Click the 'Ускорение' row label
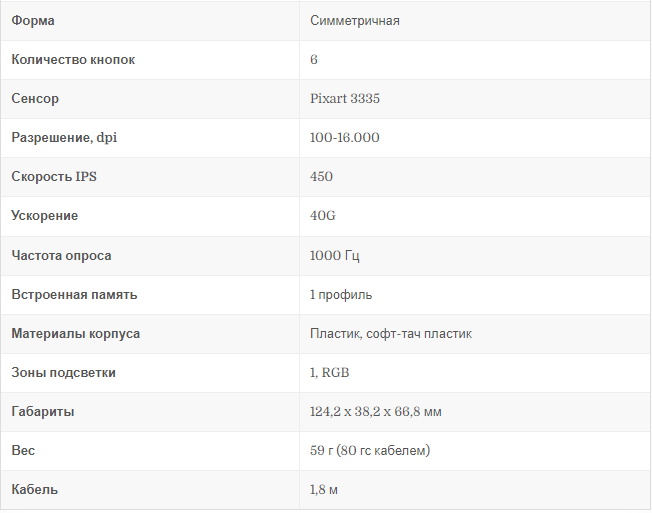The width and height of the screenshot is (652, 513). click(44, 216)
